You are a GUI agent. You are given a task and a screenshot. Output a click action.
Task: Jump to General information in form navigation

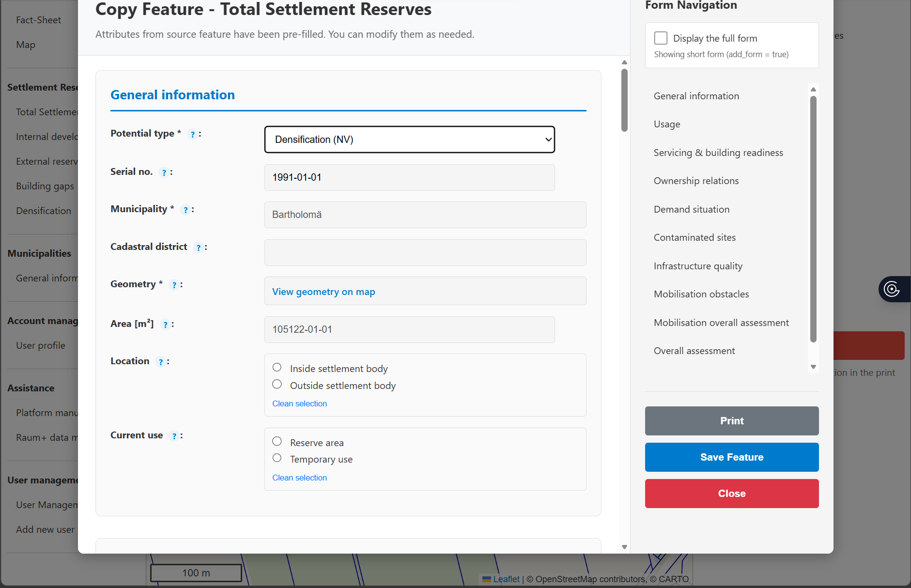(696, 96)
